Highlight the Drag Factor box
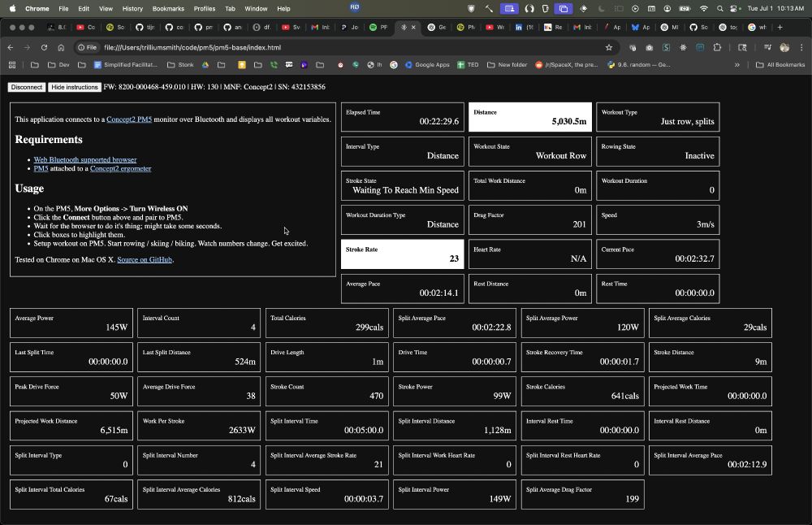 click(x=529, y=219)
